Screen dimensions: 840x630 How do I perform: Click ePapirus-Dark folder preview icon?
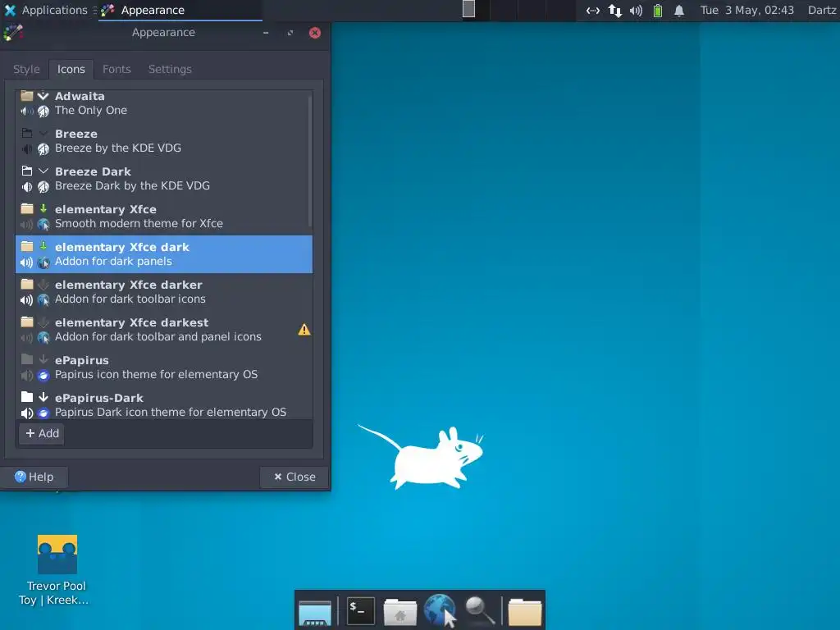[x=27, y=398]
